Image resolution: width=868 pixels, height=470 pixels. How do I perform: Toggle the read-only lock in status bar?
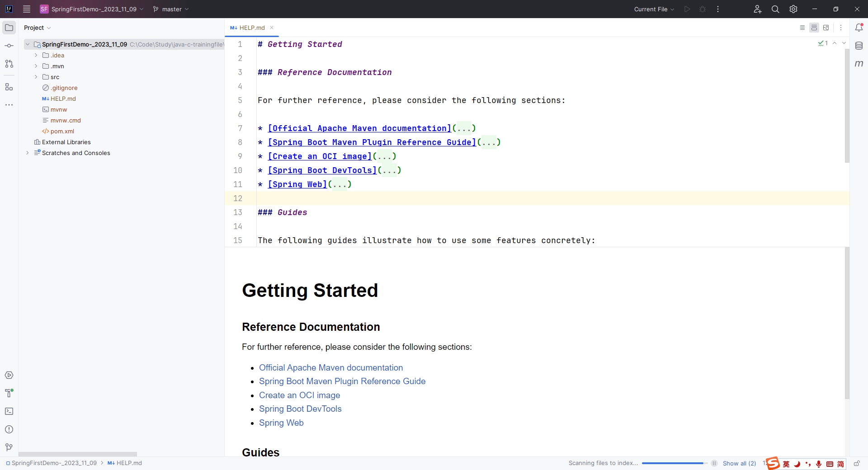pyautogui.click(x=857, y=463)
